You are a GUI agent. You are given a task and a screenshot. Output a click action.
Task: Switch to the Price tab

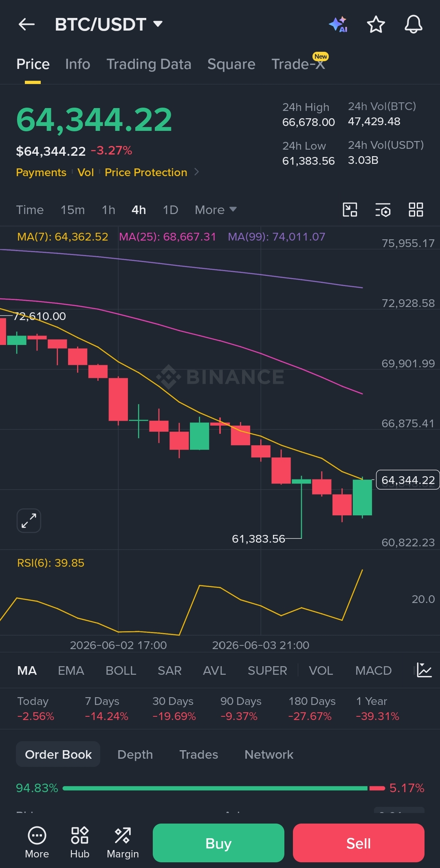33,64
